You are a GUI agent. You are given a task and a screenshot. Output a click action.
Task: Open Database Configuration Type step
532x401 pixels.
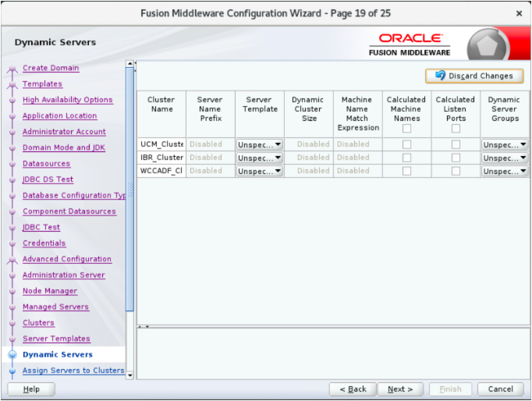pos(74,195)
